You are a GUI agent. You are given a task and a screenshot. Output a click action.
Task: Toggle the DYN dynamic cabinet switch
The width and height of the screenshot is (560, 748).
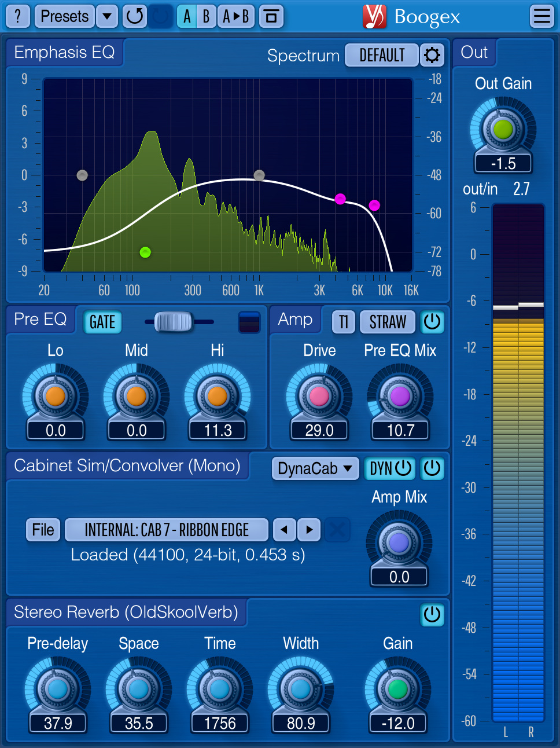390,468
